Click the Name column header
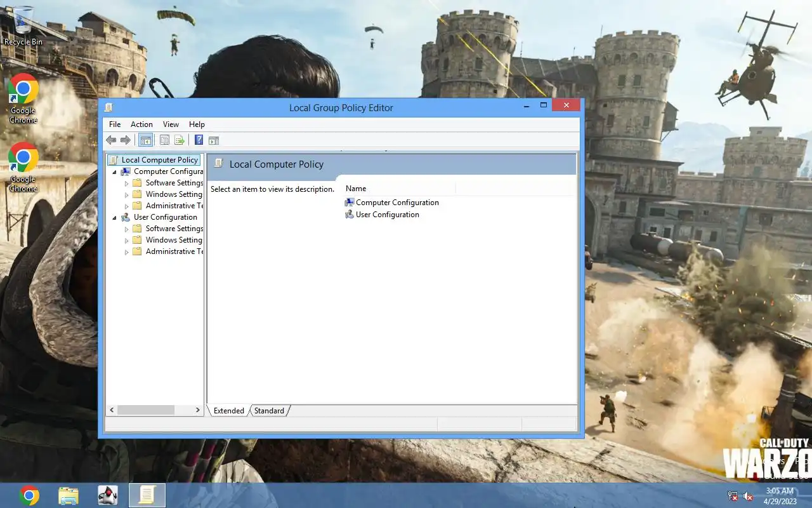Screen dimensions: 812x508 tap(400, 189)
